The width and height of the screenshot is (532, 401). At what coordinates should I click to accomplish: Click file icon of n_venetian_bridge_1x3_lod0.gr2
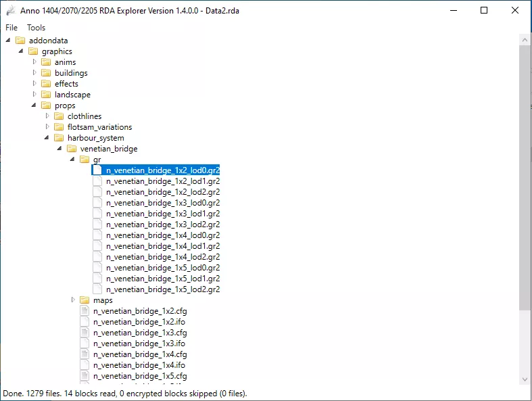97,203
